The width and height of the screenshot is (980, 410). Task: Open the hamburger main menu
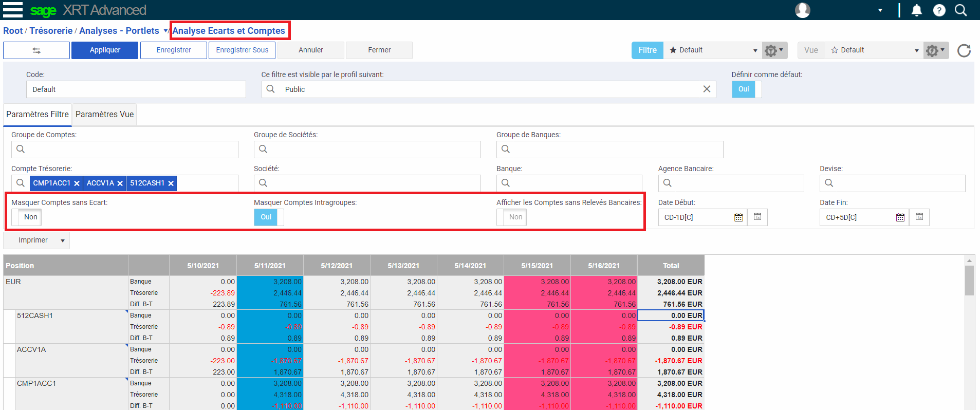13,10
